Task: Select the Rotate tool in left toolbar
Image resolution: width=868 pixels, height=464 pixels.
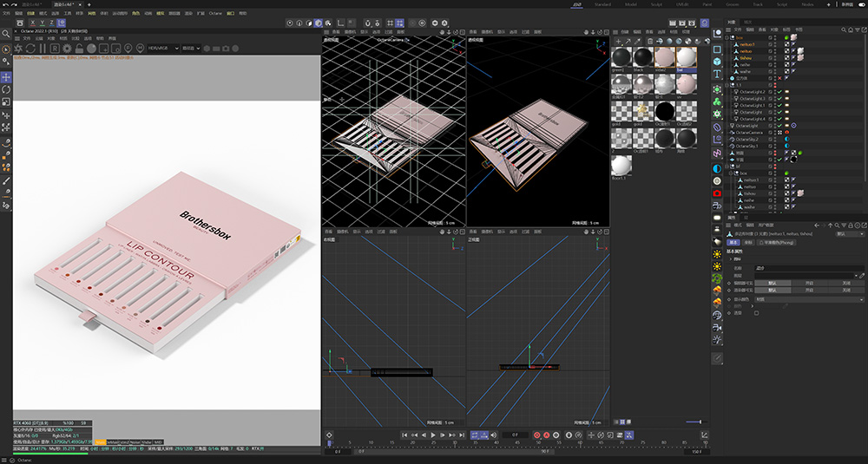Action: (x=6, y=89)
